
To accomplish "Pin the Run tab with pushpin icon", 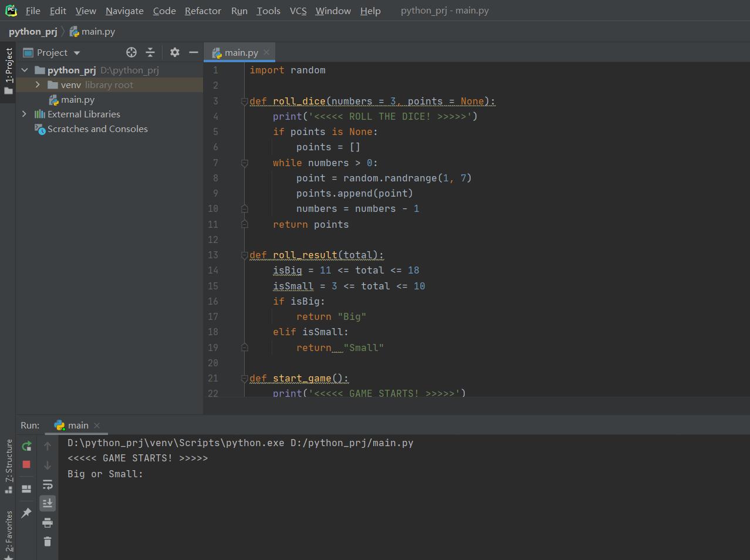I will pos(26,512).
